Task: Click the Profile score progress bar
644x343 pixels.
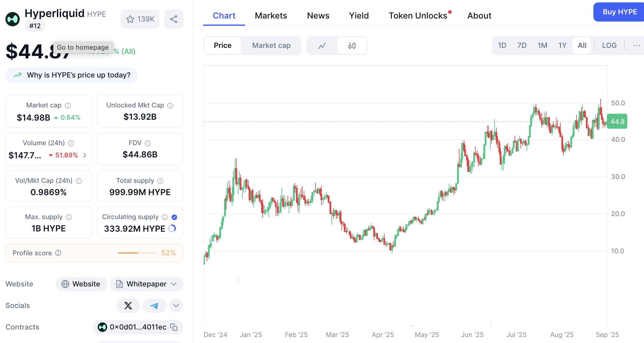Action: [137, 253]
